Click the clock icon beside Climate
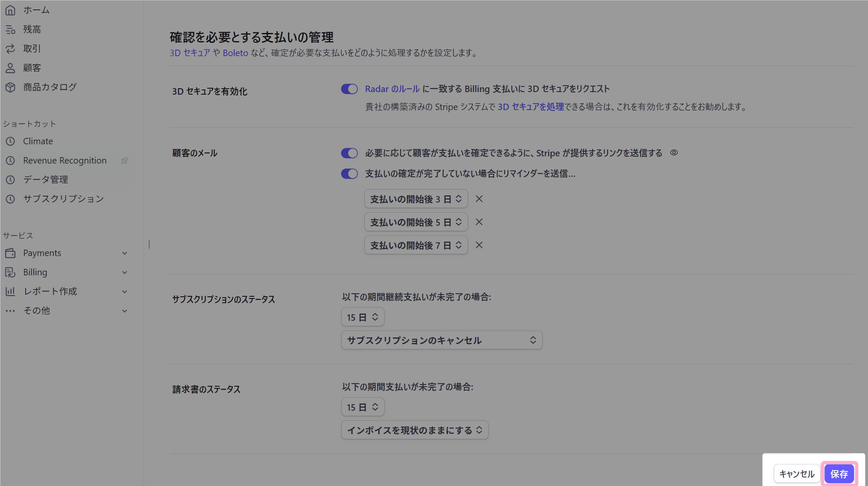This screenshot has width=868, height=486. click(10, 141)
